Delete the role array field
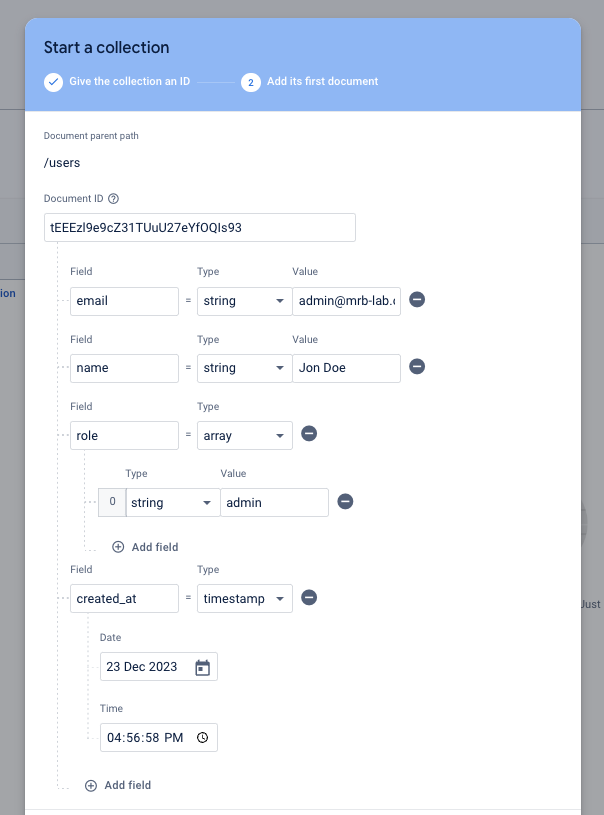Viewport: 604px width, 815px height. coord(309,434)
